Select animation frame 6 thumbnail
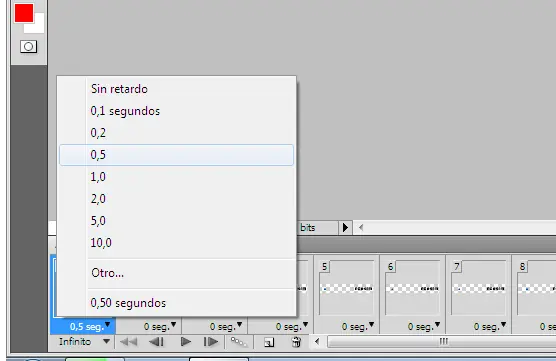Image resolution: width=556 pixels, height=361 pixels. [412, 288]
